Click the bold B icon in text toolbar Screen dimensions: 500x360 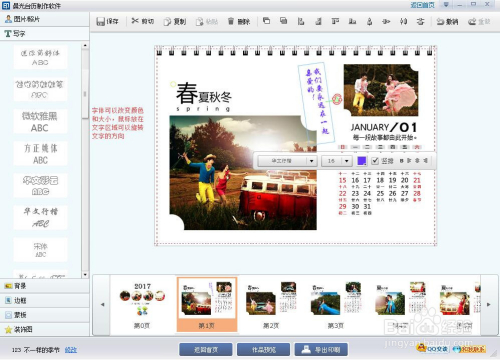click(x=402, y=161)
